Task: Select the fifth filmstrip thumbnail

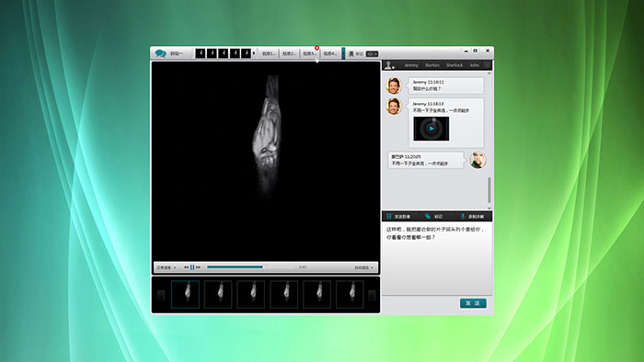Action: coord(316,294)
